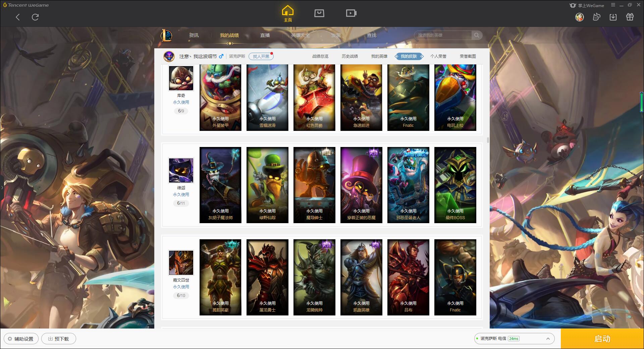Click the summoner name 注意、我这波细节
The height and width of the screenshot is (349, 644).
(x=198, y=56)
